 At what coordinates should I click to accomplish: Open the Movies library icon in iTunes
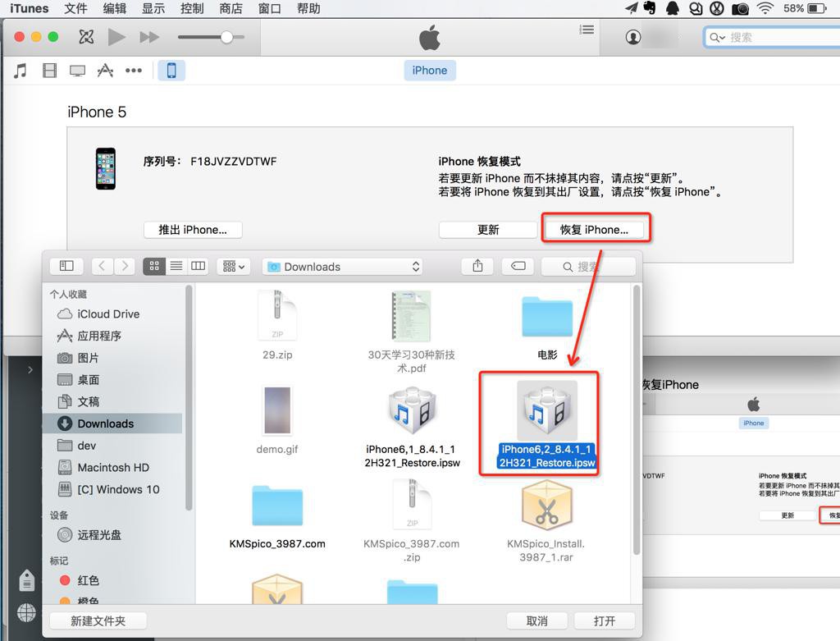(49, 71)
